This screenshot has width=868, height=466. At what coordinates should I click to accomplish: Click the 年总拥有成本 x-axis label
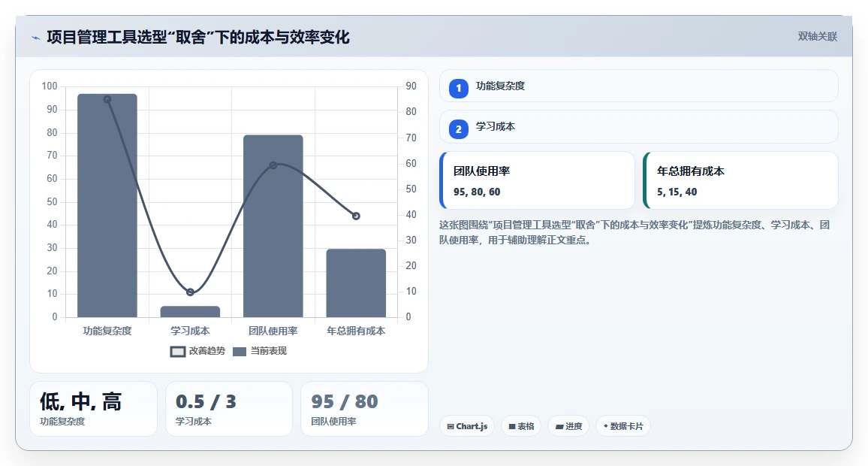(x=356, y=331)
